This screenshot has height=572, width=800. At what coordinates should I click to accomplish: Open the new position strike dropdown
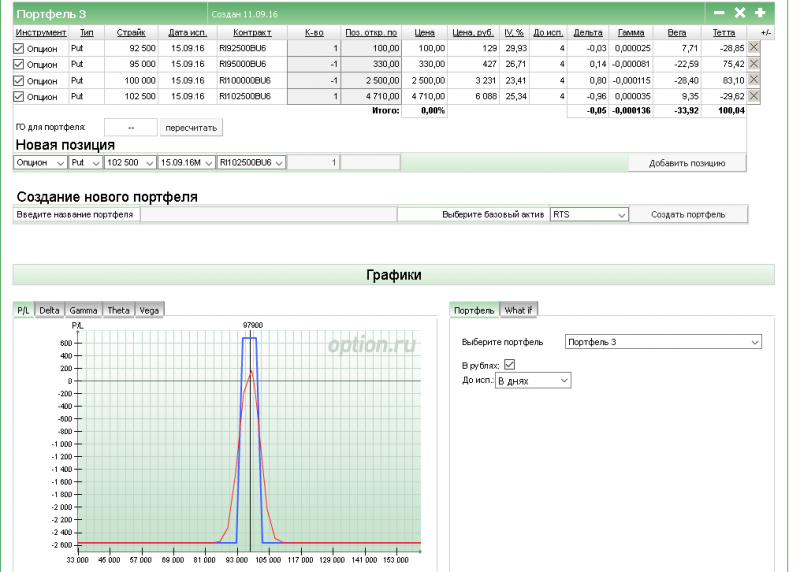[129, 162]
